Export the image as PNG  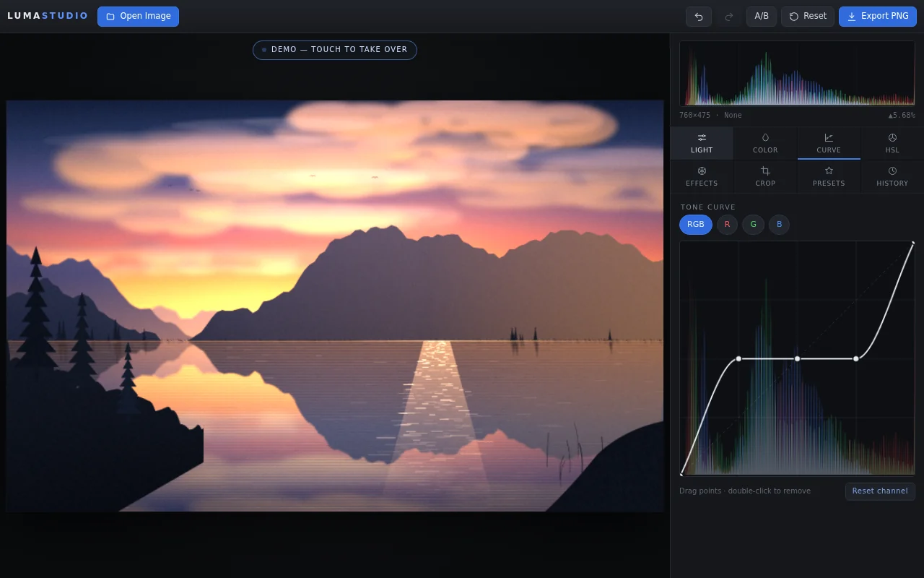point(877,17)
